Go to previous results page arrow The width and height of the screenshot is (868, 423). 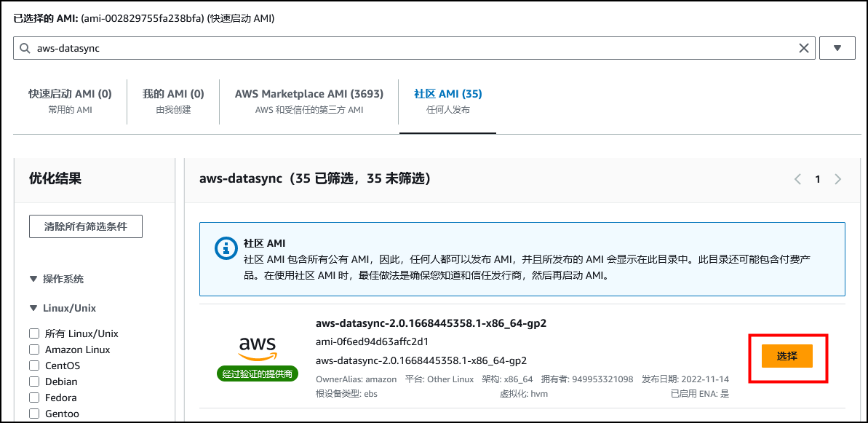pos(797,179)
